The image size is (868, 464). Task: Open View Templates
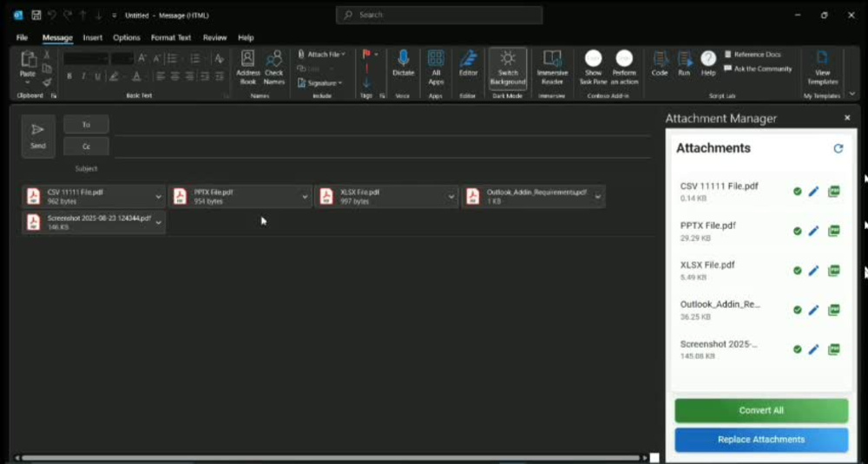click(822, 68)
